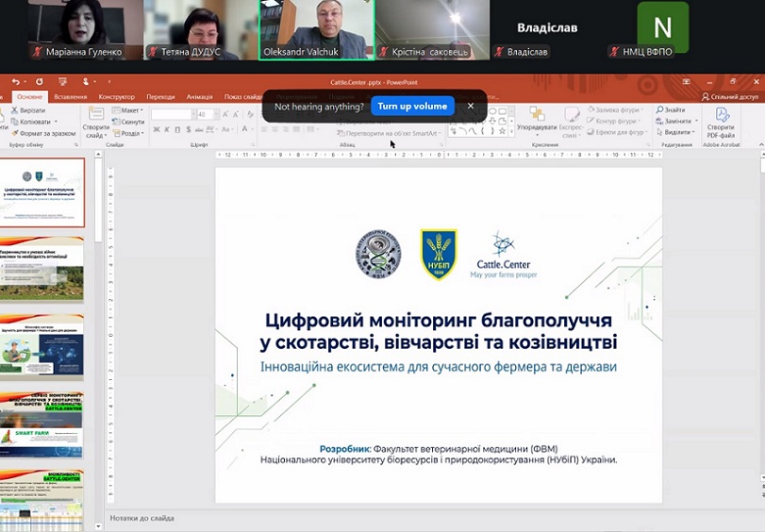Create new slide with Створити слайд icon
Image resolution: width=765 pixels, height=532 pixels.
[95, 114]
